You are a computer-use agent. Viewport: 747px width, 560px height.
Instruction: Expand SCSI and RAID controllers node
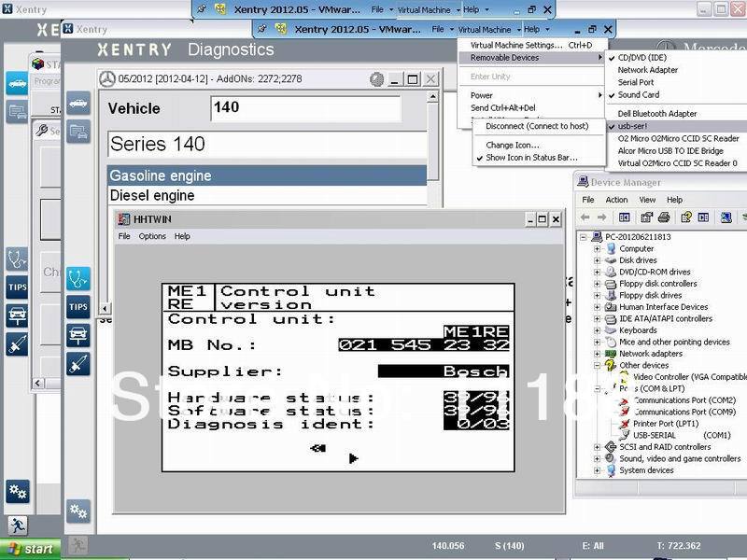click(597, 447)
